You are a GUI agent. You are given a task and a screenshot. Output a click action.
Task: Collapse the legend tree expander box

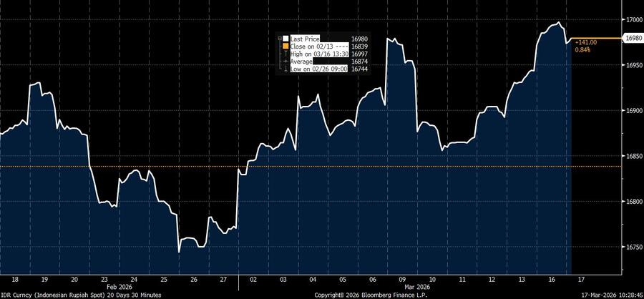coord(279,39)
